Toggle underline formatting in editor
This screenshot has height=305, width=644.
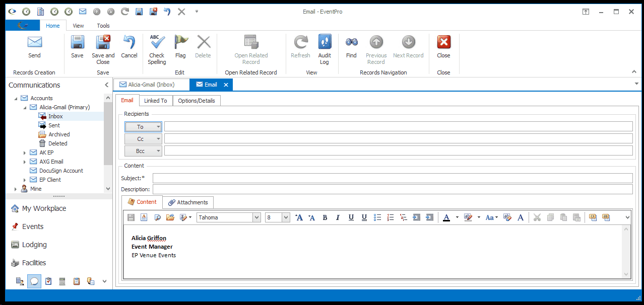pyautogui.click(x=351, y=217)
